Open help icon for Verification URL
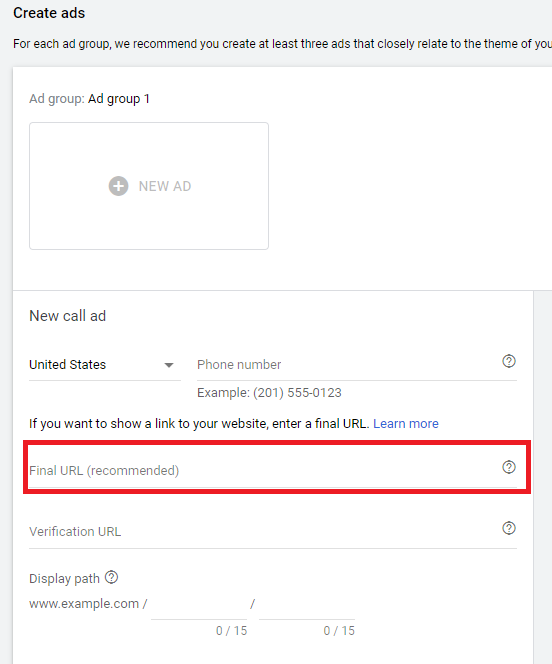This screenshot has width=552, height=664. (509, 528)
